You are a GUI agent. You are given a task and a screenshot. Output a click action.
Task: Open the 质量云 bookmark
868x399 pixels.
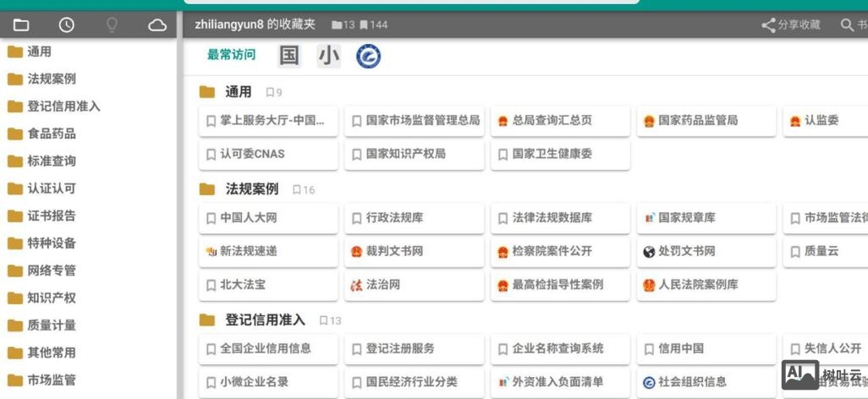coord(826,252)
